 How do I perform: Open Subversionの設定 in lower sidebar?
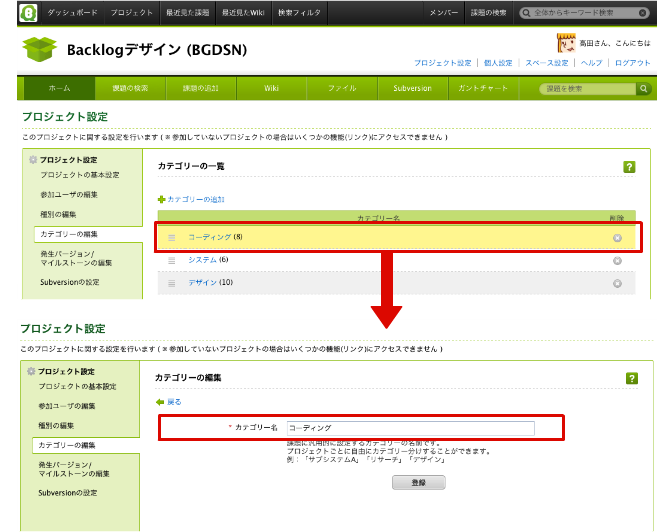pos(67,493)
